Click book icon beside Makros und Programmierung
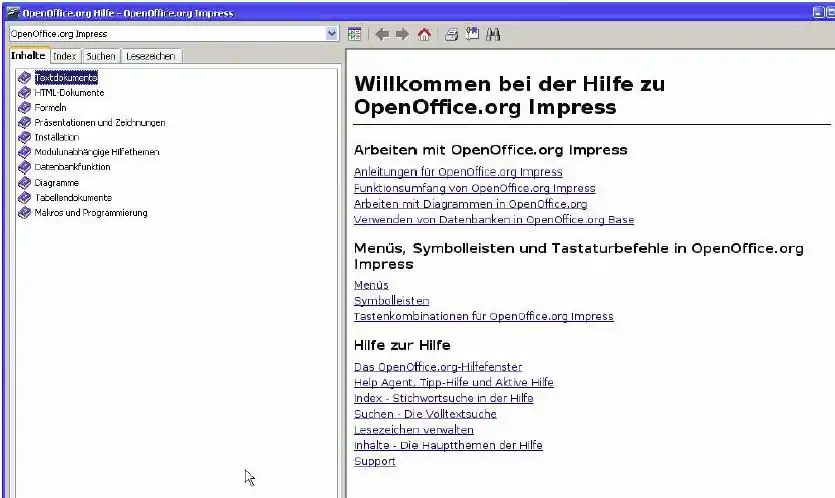Viewport: 835px width, 498px height. click(24, 213)
